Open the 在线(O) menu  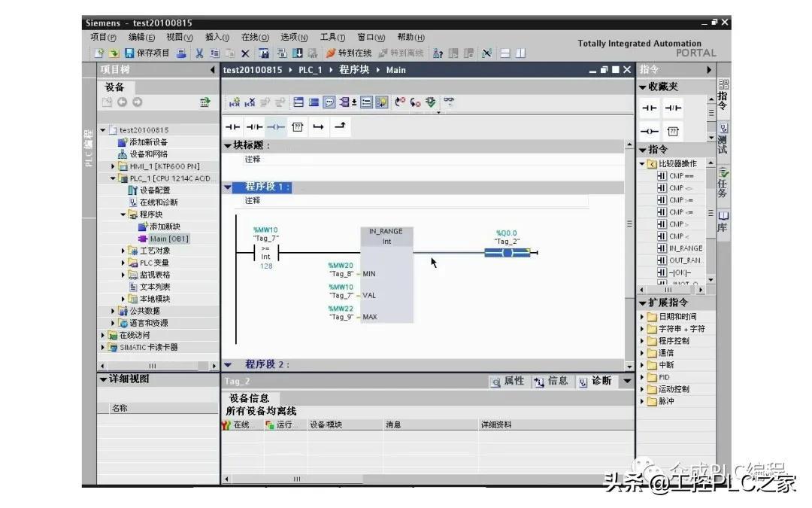(255, 38)
